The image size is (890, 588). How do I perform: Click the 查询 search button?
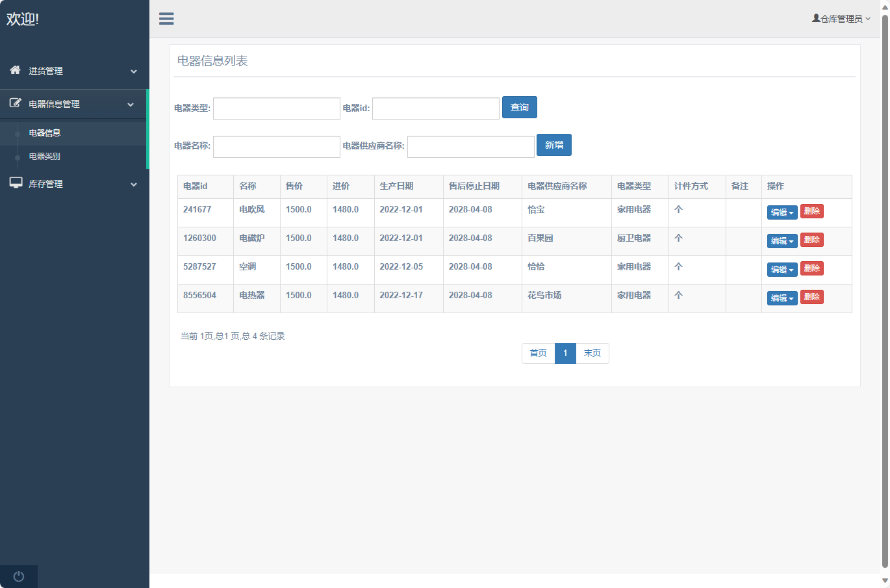click(x=519, y=108)
